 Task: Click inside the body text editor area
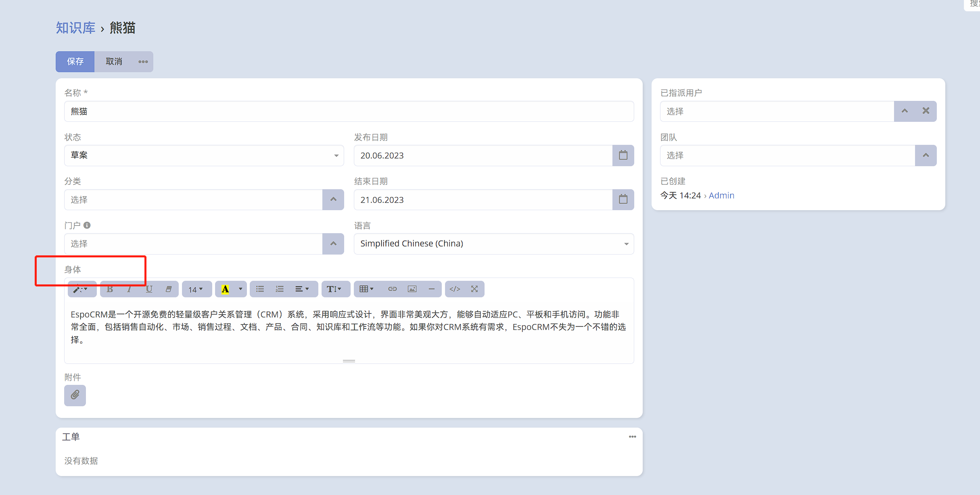(349, 329)
